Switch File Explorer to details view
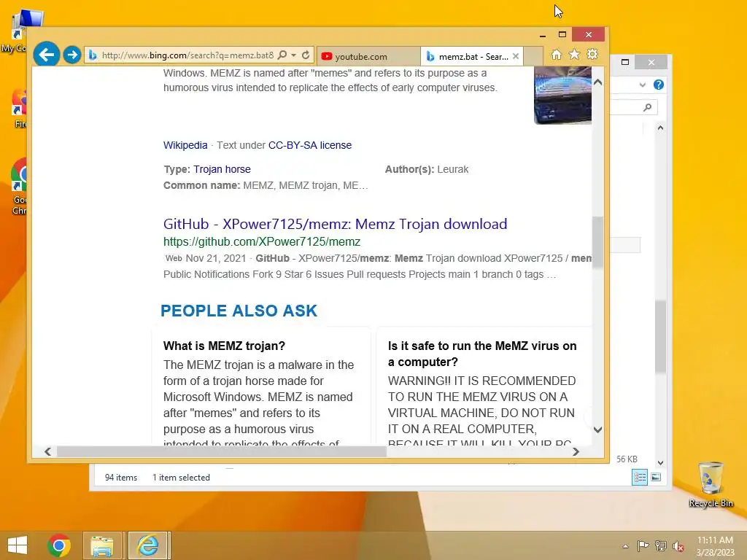747x560 pixels. tap(639, 477)
